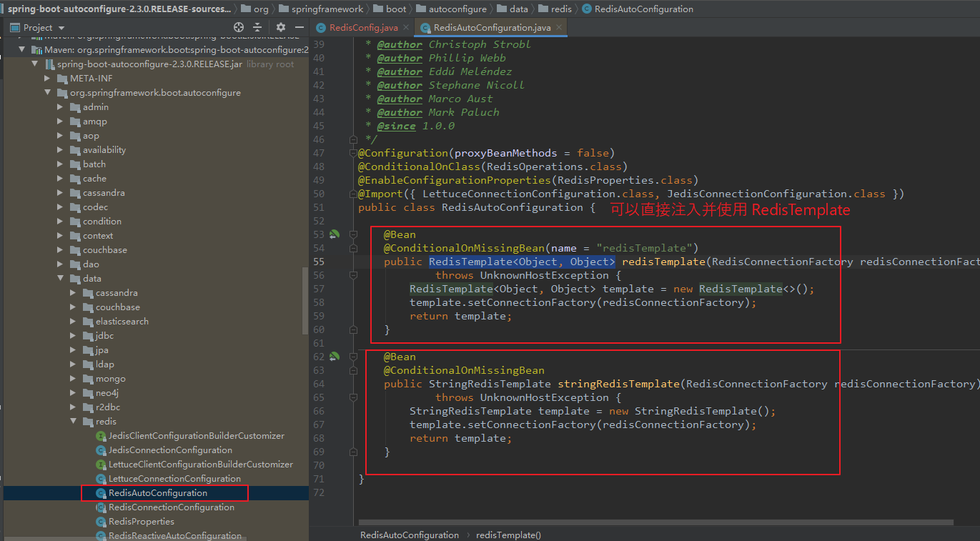Click the collapse all icon in Project panel
This screenshot has width=980, height=541.
(258, 27)
